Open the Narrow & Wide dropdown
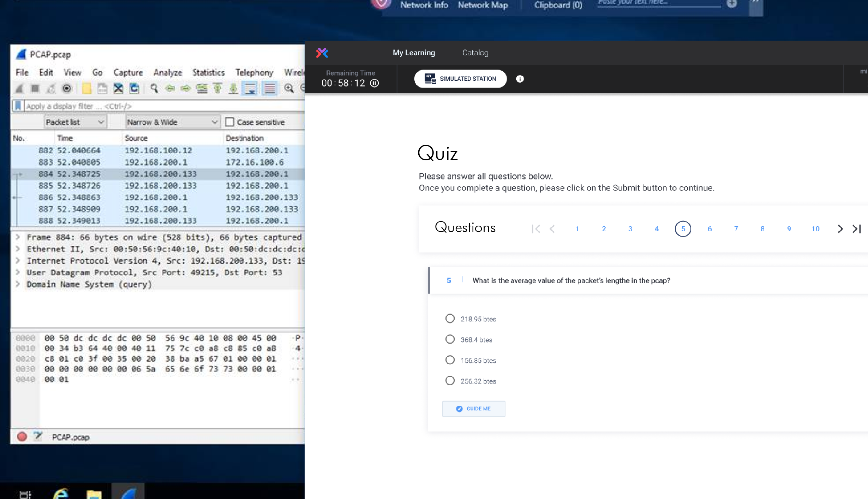This screenshot has height=499, width=868. pos(173,122)
